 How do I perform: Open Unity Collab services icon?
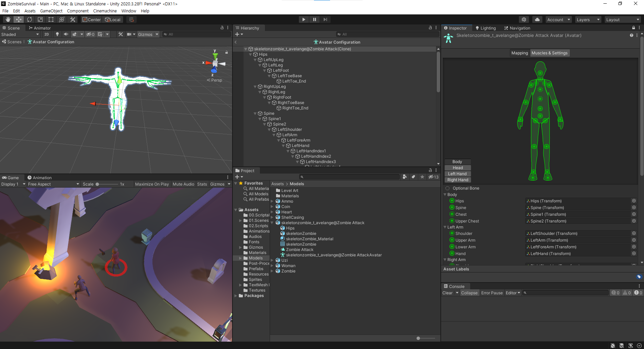(x=524, y=19)
